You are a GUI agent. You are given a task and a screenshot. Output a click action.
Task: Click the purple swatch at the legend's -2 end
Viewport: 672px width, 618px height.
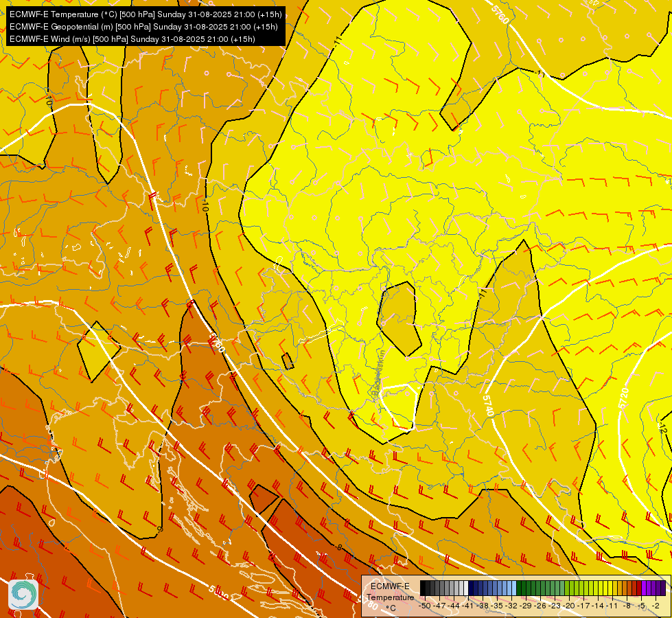click(x=664, y=588)
